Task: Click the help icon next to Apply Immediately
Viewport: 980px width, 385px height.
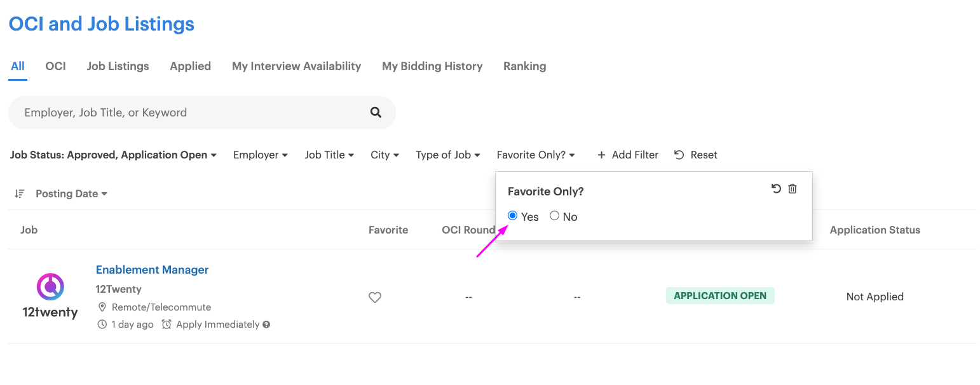Action: (266, 325)
